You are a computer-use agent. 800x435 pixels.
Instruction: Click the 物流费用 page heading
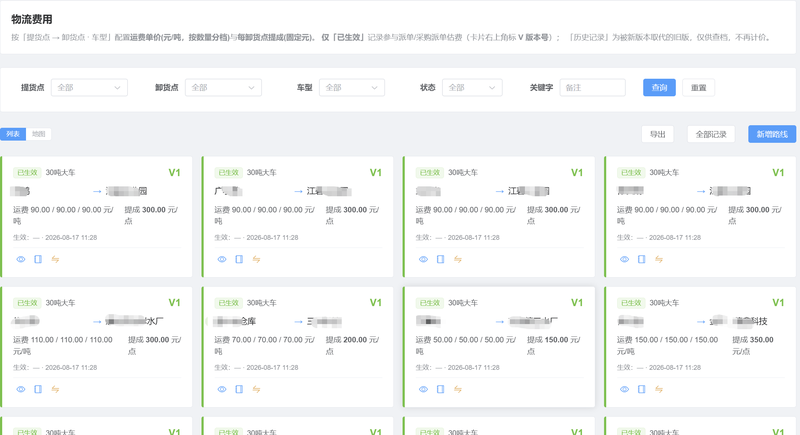(32, 19)
